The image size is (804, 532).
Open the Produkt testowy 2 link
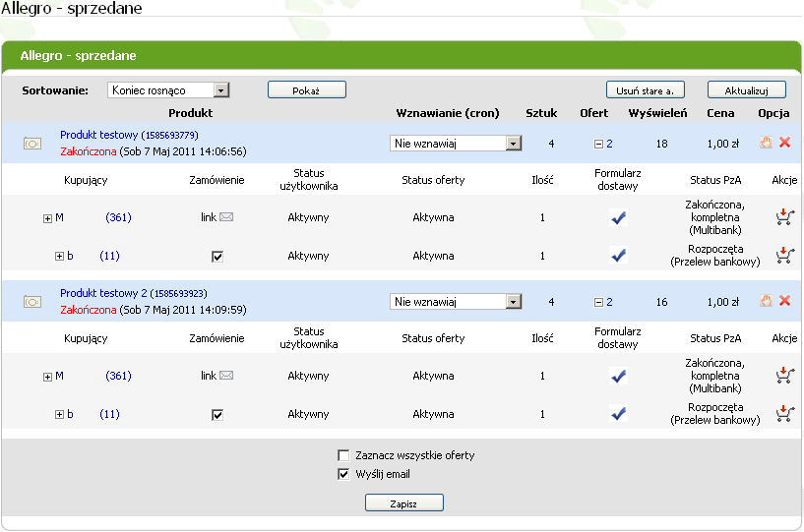[103, 293]
